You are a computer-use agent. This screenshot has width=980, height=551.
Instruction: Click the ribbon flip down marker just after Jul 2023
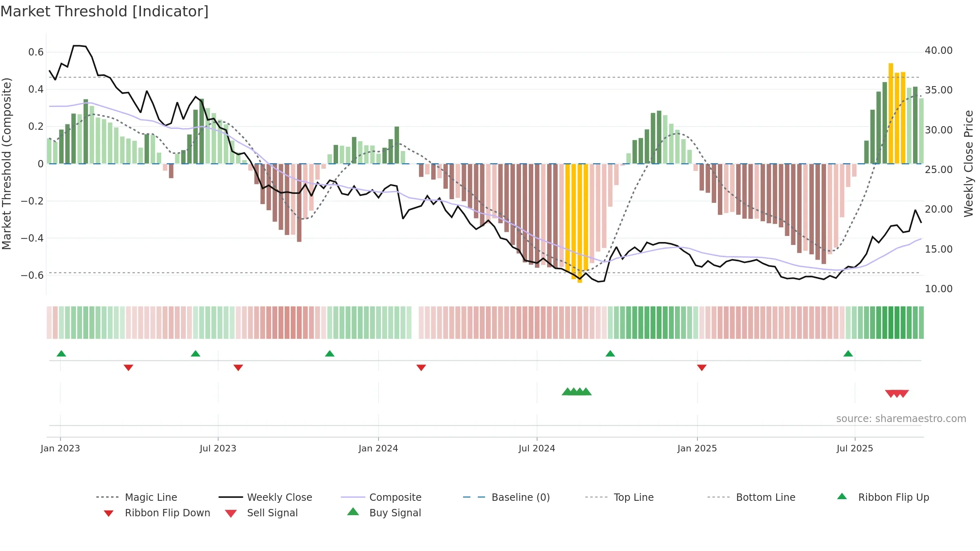(238, 368)
